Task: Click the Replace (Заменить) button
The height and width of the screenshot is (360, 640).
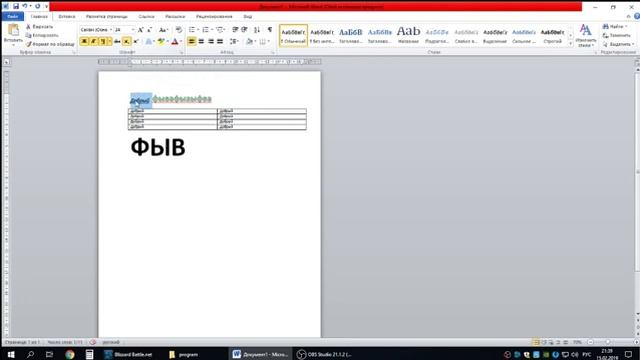Action: point(616,36)
